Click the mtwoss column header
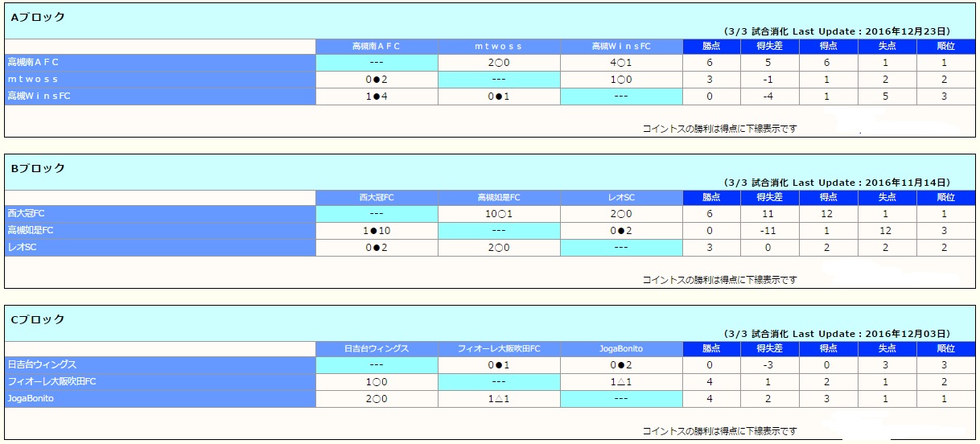The width and height of the screenshot is (980, 444). point(499,47)
